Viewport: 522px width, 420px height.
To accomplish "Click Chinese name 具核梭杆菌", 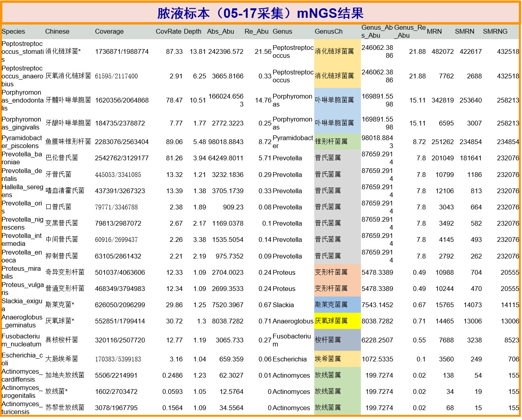I will [62, 340].
